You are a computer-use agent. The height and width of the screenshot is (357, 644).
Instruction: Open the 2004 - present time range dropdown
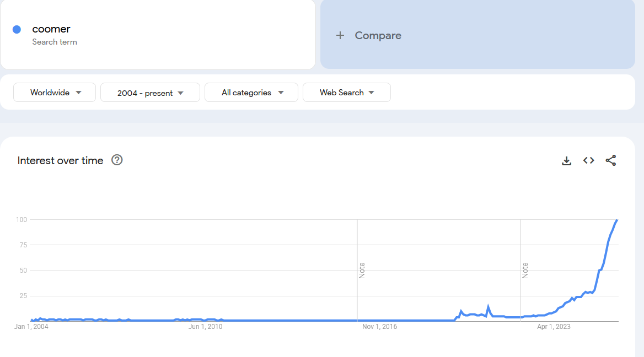(x=151, y=93)
